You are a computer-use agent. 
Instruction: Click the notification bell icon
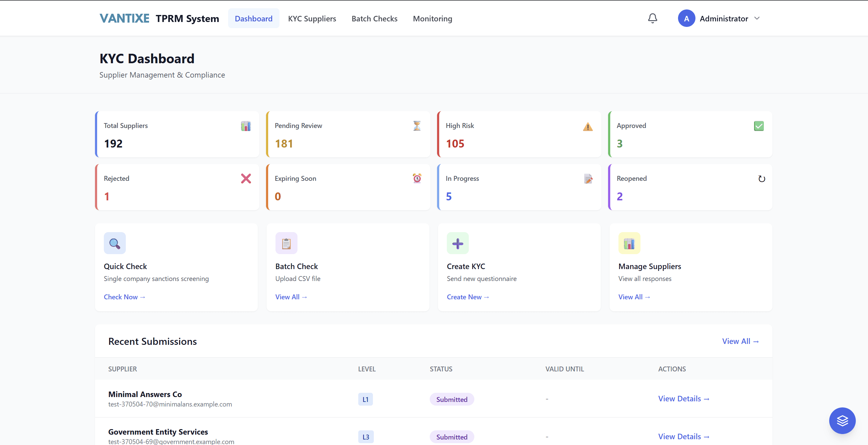[x=652, y=18]
